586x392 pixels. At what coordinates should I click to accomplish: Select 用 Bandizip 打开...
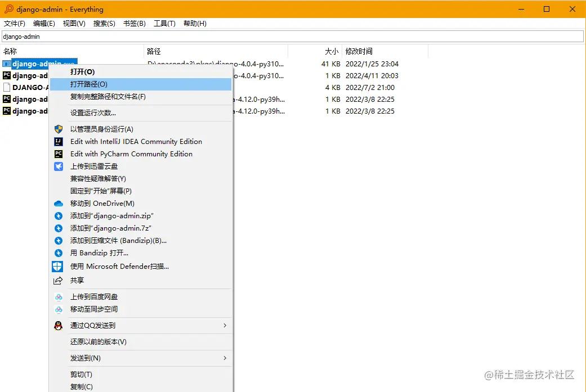pyautogui.click(x=141, y=253)
